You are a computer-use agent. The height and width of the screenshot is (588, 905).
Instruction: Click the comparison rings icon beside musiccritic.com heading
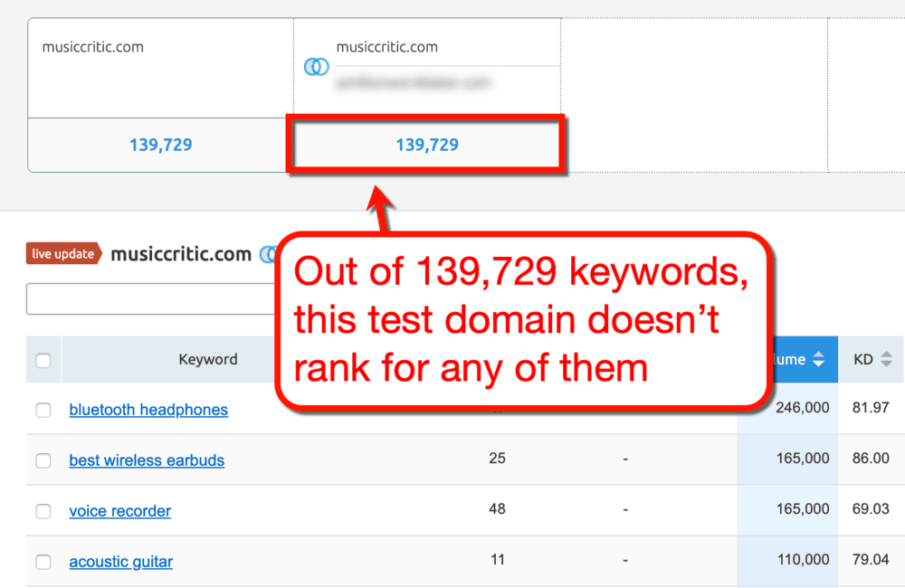click(x=269, y=254)
